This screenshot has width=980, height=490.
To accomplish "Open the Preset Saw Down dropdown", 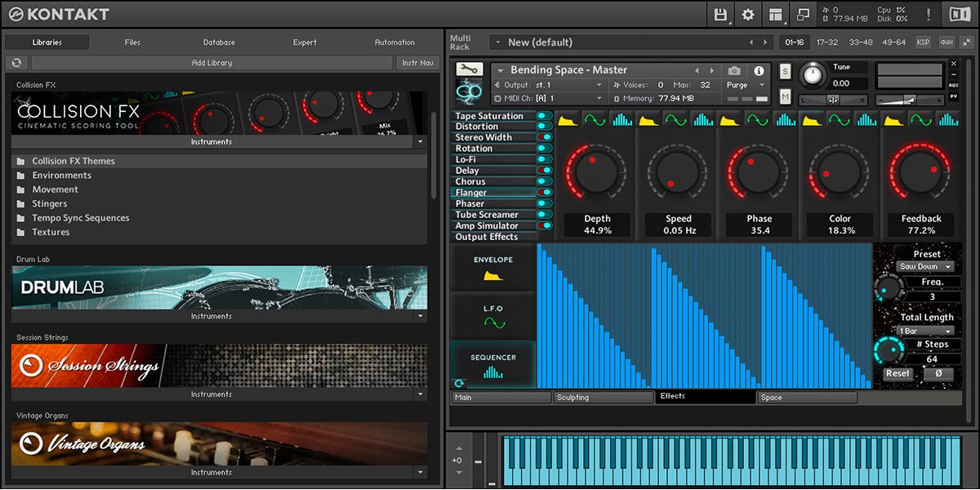I will [x=924, y=267].
